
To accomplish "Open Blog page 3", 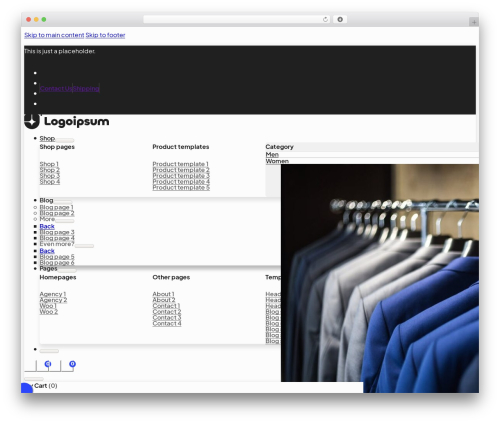I will 57,232.
